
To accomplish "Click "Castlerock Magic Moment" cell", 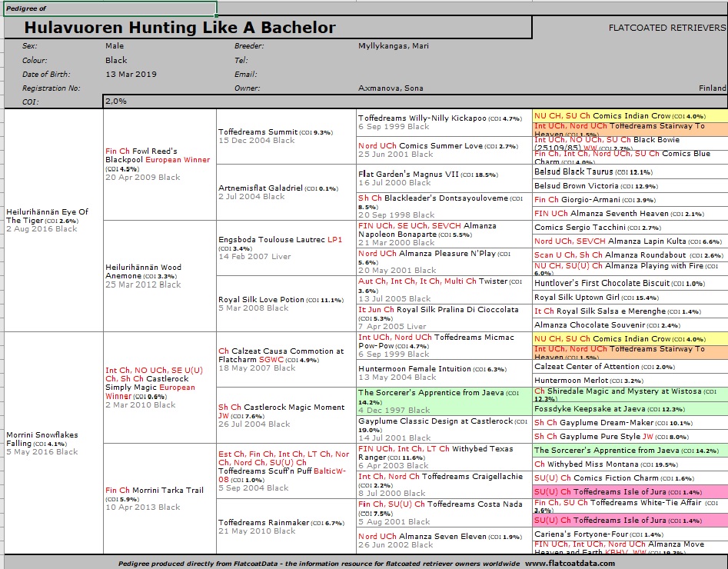I will (286, 415).
